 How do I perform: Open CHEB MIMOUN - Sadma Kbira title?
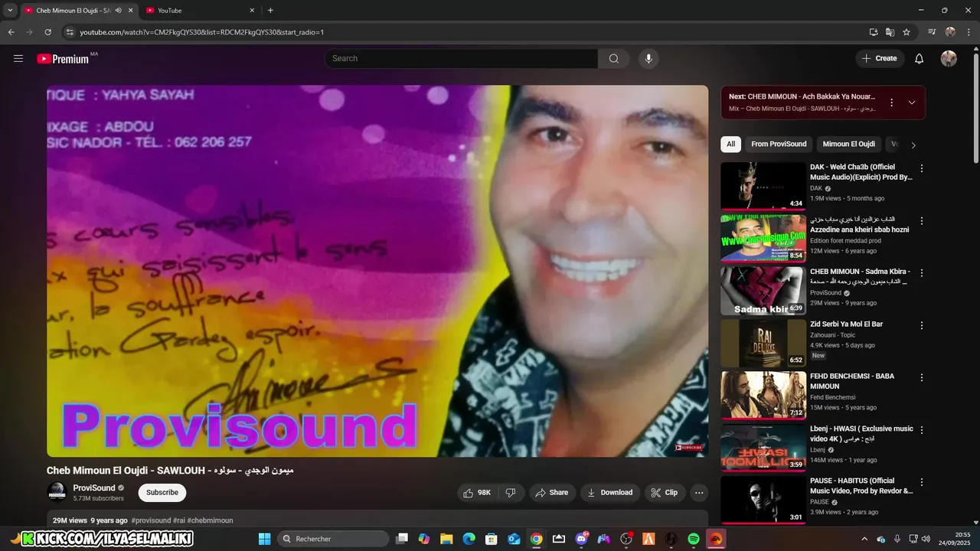click(860, 276)
